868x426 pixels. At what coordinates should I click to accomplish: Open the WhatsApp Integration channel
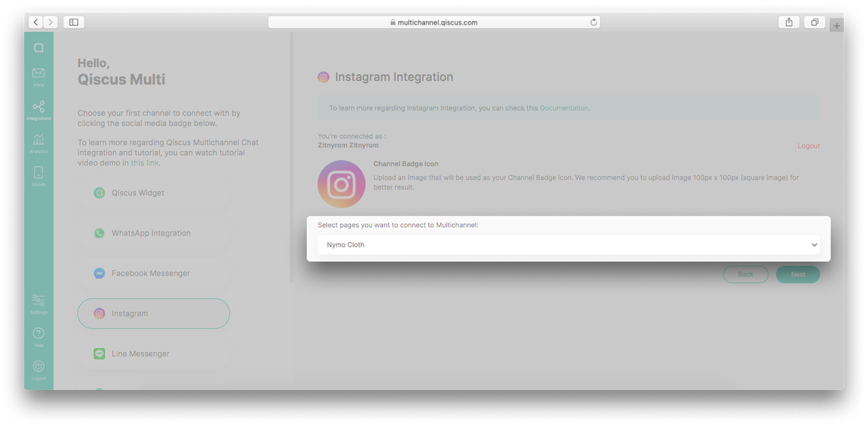(153, 233)
